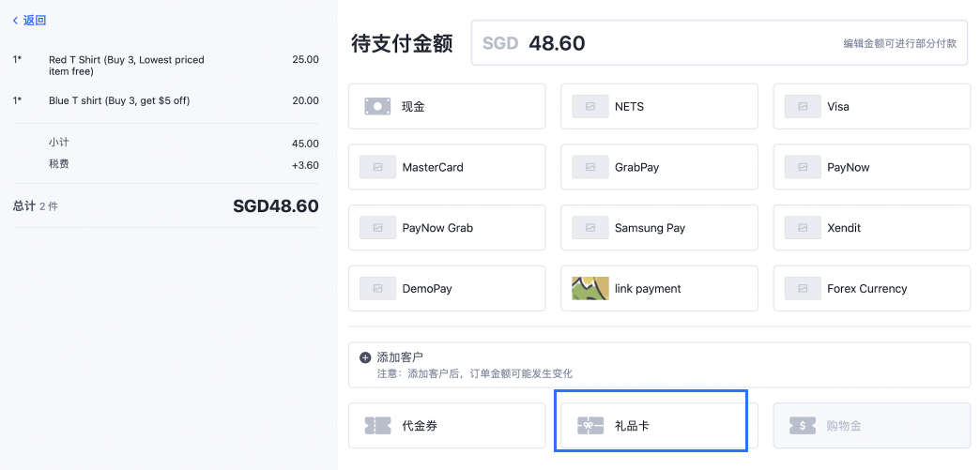The width and height of the screenshot is (980, 470).
Task: Select the PayNow Grab payment button
Action: [447, 228]
